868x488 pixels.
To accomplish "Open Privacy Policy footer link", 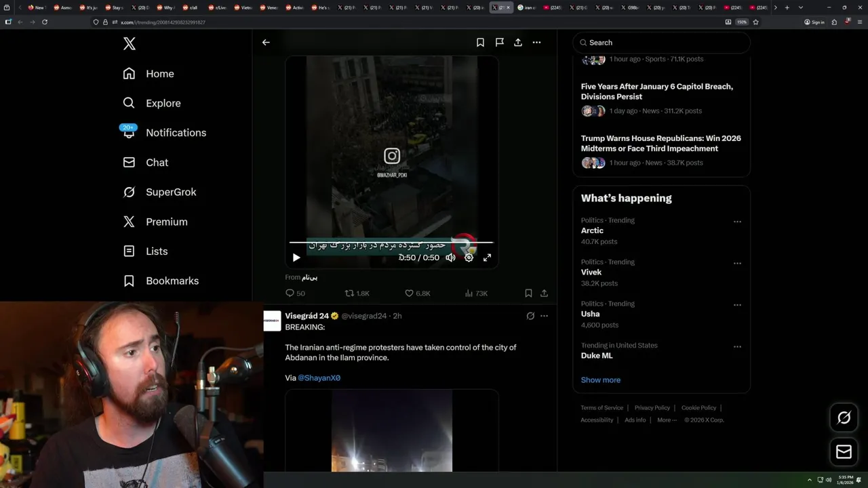I will pyautogui.click(x=652, y=408).
